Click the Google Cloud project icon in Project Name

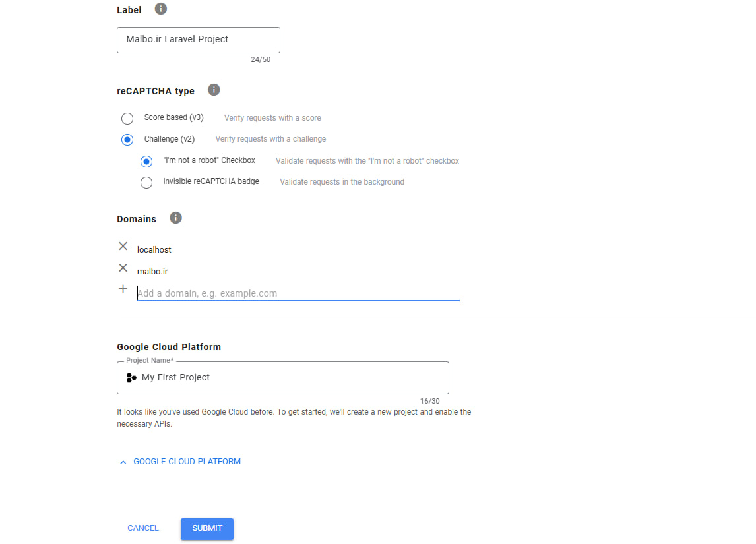pos(131,378)
